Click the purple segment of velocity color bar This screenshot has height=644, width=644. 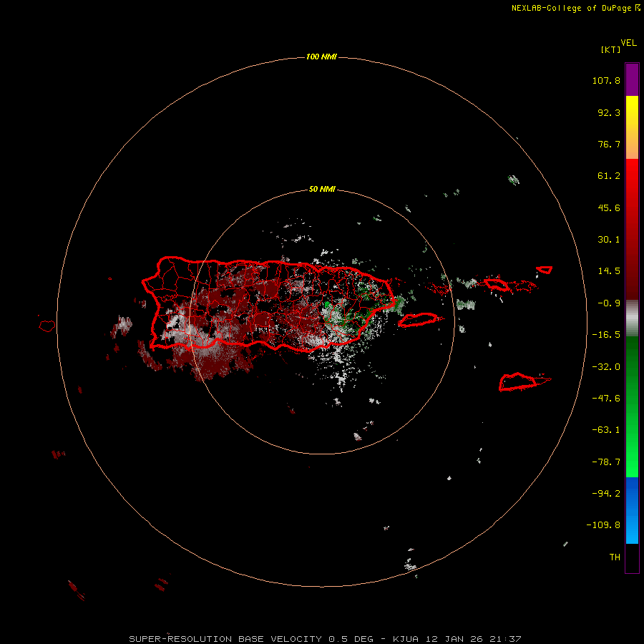[632, 79]
